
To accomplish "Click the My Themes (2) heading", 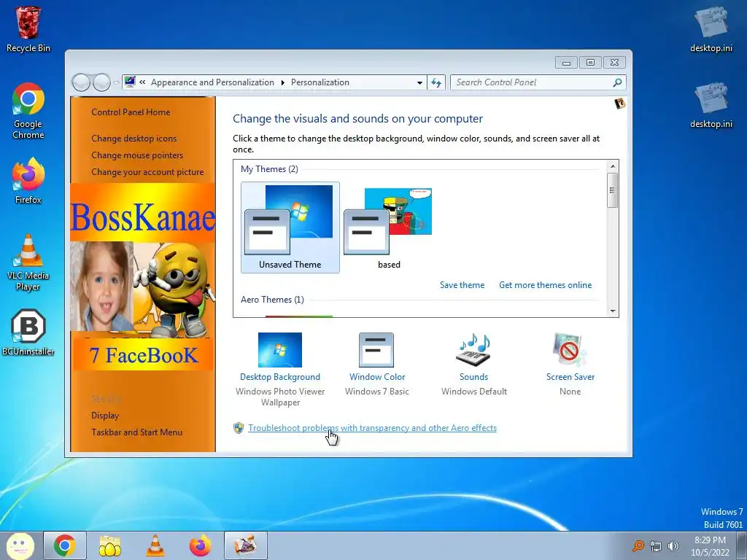I will [269, 169].
